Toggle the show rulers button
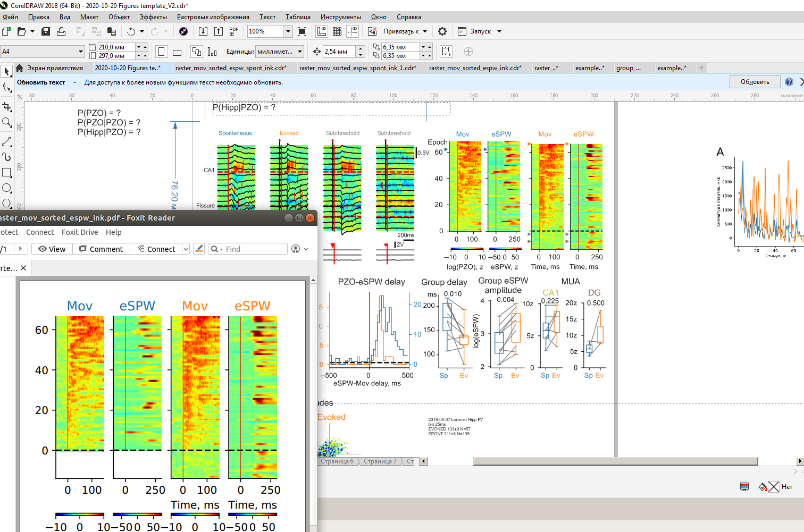804x532 pixels. (x=322, y=31)
